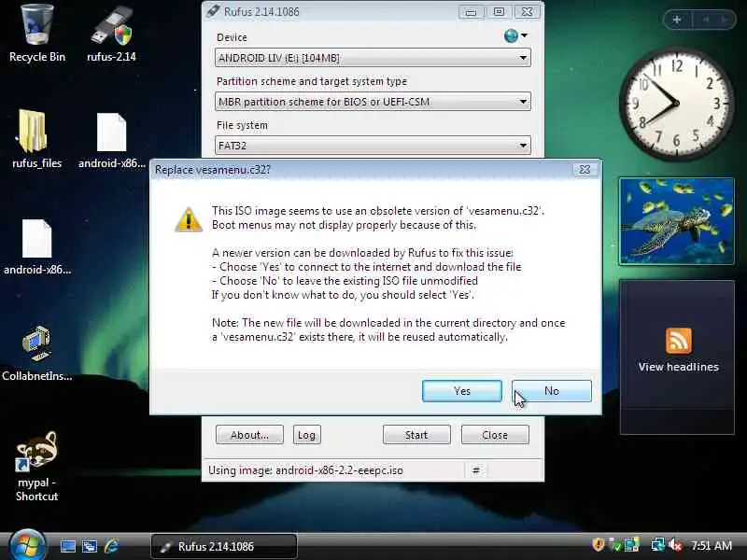Click Switch between windows quick launch icon
Image resolution: width=747 pixels, height=560 pixels.
click(90, 546)
